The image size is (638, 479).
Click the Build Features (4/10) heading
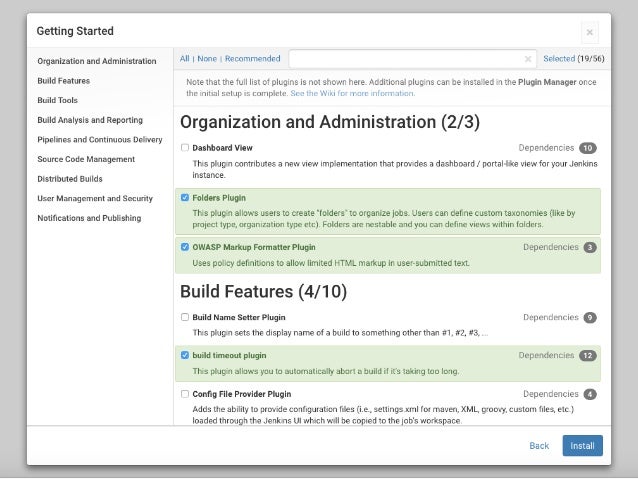tap(263, 291)
